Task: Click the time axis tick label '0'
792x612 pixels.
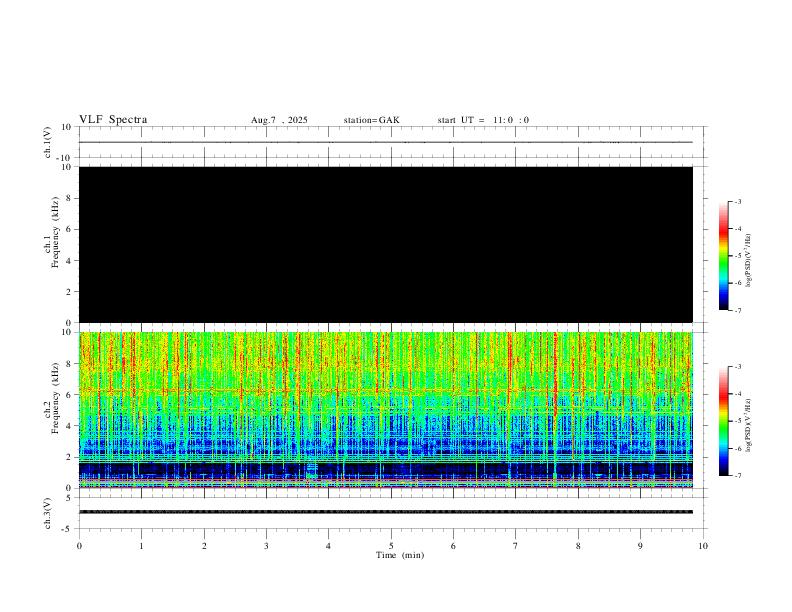Action: pyautogui.click(x=79, y=546)
